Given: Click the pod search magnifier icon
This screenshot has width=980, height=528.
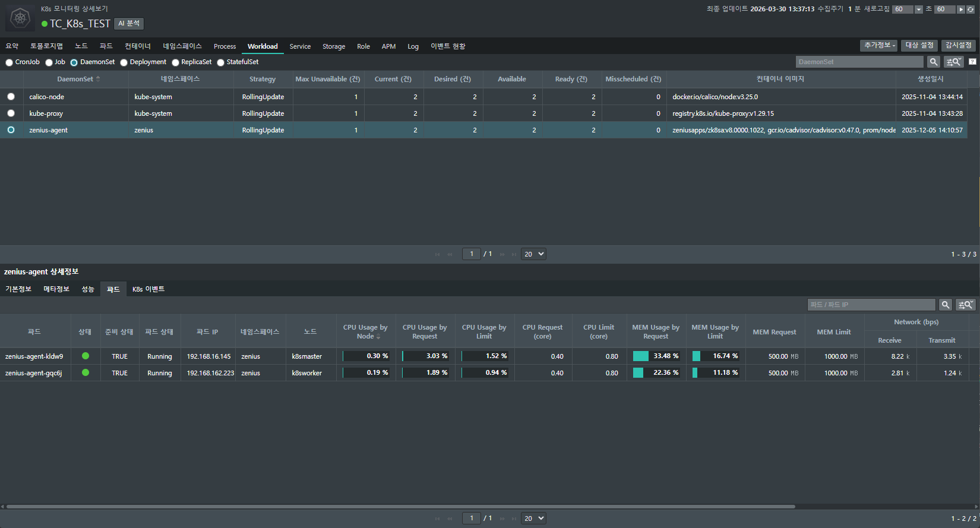Looking at the screenshot, I should 946,305.
